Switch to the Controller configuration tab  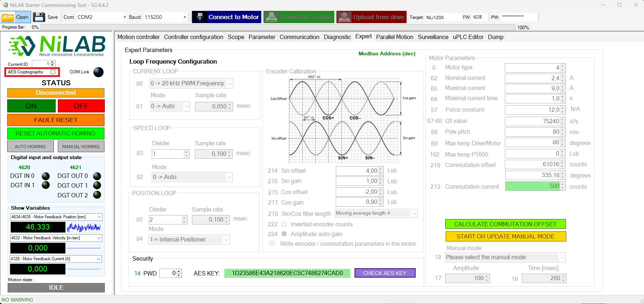coord(194,37)
